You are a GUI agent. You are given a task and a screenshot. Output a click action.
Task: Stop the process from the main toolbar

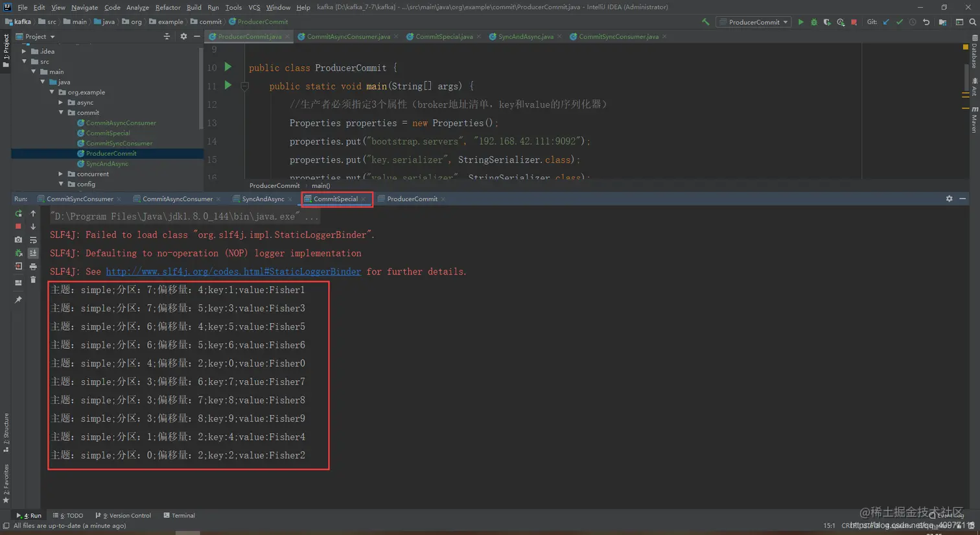pyautogui.click(x=854, y=22)
